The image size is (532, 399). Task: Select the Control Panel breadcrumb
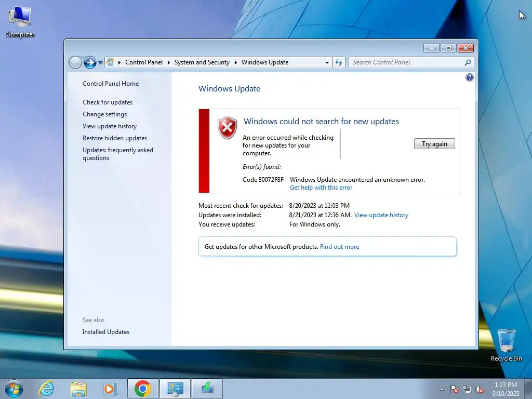[x=144, y=62]
